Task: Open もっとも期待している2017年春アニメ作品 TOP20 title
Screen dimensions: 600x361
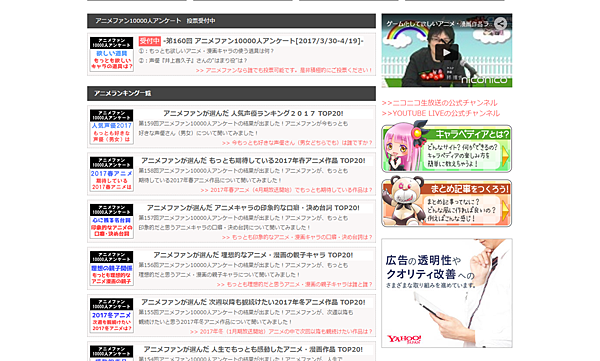Action: coord(253,160)
